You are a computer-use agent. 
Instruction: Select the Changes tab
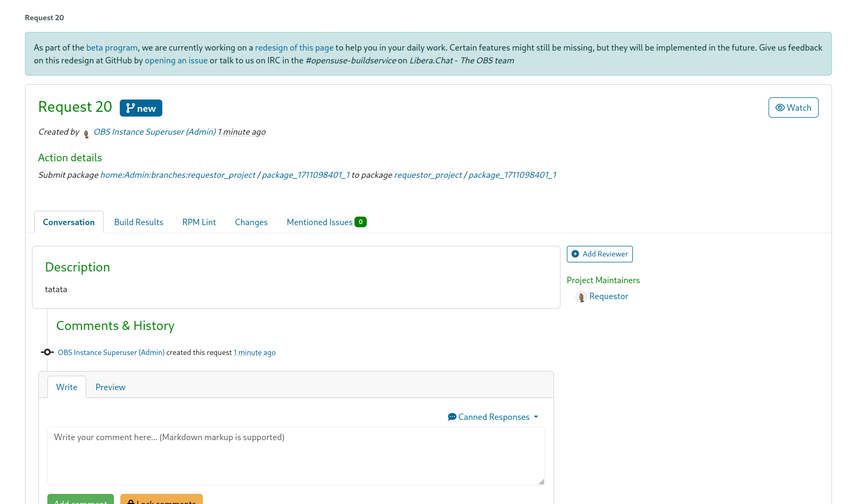pyautogui.click(x=251, y=222)
